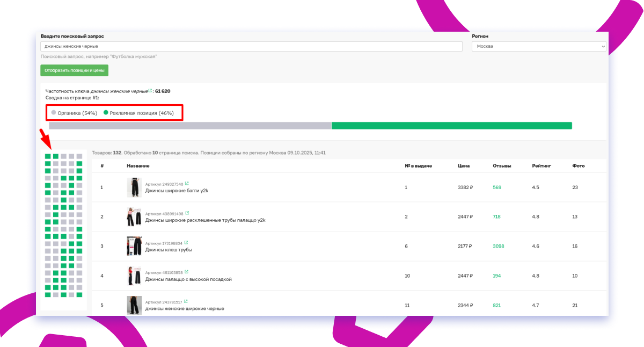This screenshot has height=347, width=644.
Task: Sort by the Рейтинг column header
Action: point(541,166)
